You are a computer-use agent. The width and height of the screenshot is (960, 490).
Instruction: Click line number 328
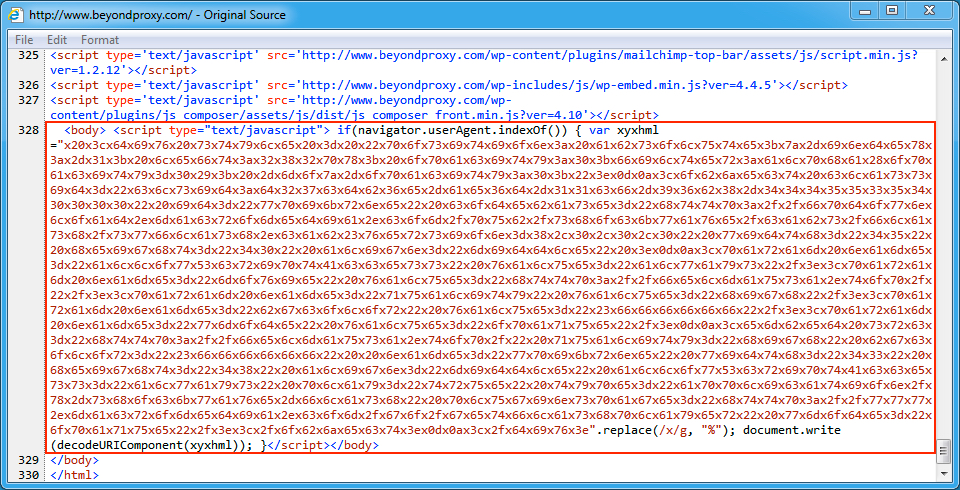[x=27, y=130]
